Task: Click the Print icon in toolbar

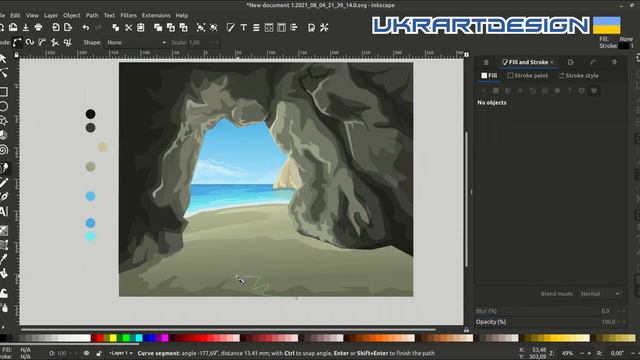Action: pyautogui.click(x=38, y=27)
